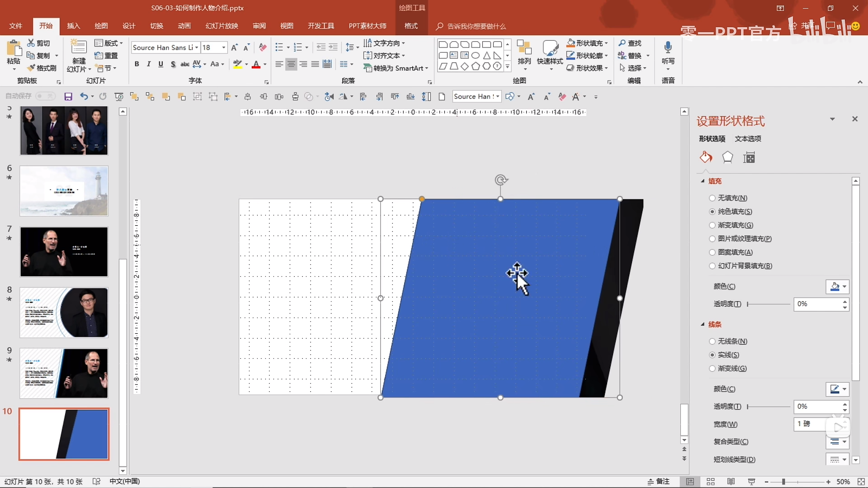Click the text shadow icon

[x=173, y=64]
